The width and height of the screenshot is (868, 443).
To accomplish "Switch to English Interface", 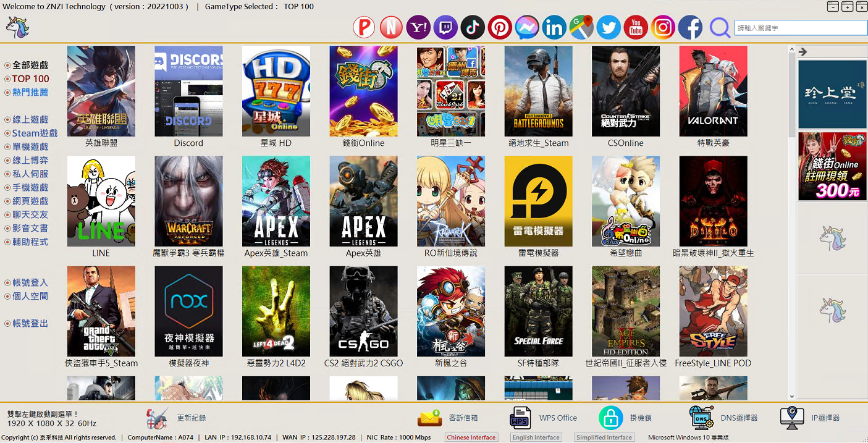I will 536,437.
